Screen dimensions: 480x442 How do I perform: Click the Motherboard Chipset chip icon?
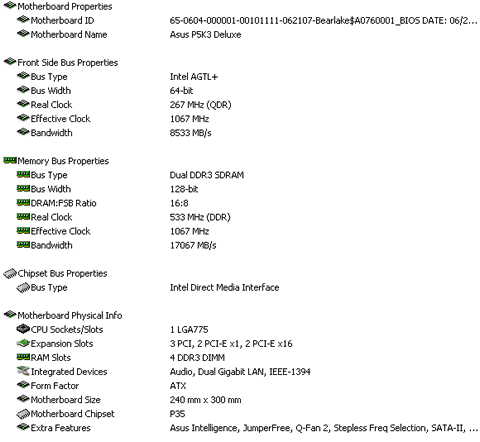click(x=23, y=414)
